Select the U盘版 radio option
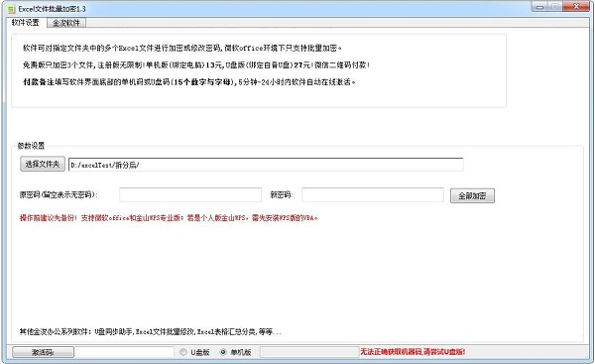Screen dimensions: 595x364 point(183,352)
